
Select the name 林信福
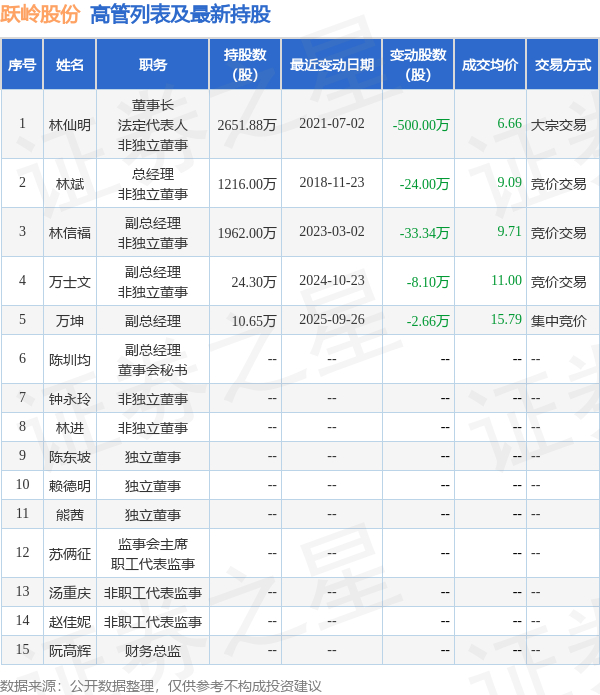(x=70, y=233)
